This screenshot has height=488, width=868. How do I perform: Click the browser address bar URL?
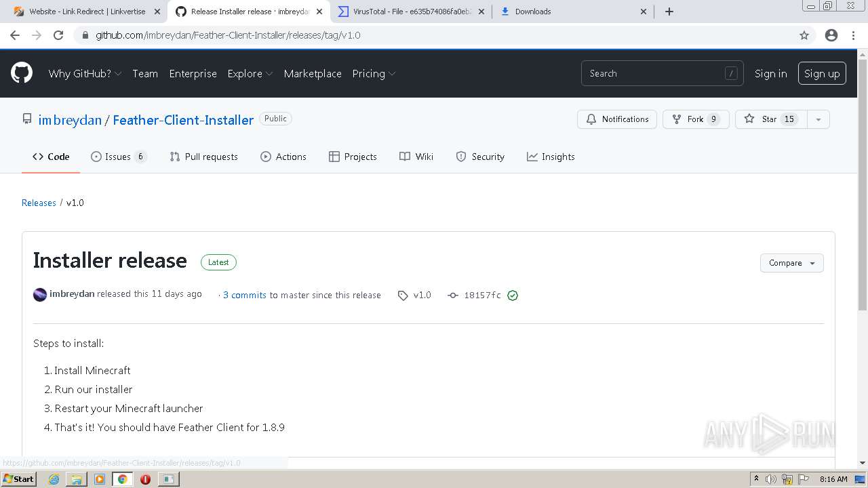click(228, 35)
